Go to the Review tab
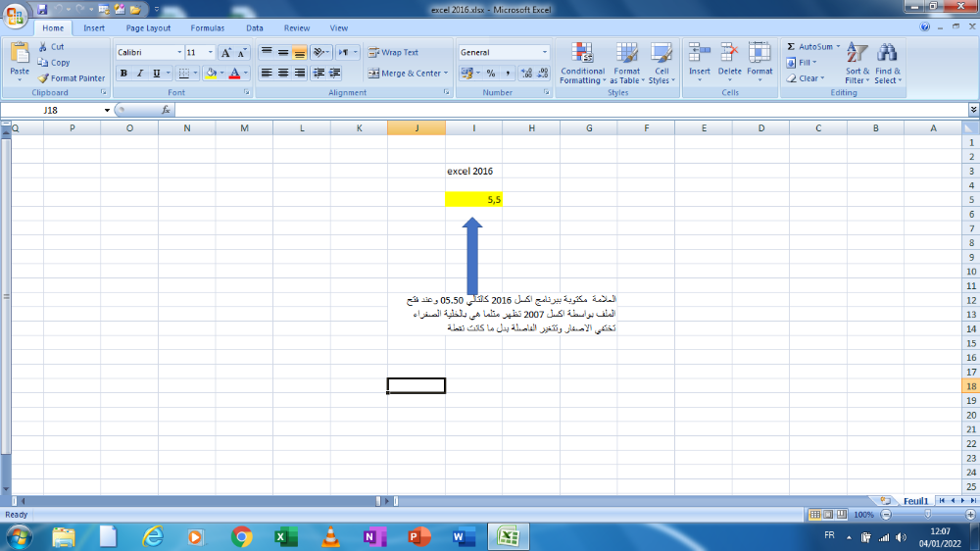This screenshot has width=980, height=551. click(x=297, y=28)
